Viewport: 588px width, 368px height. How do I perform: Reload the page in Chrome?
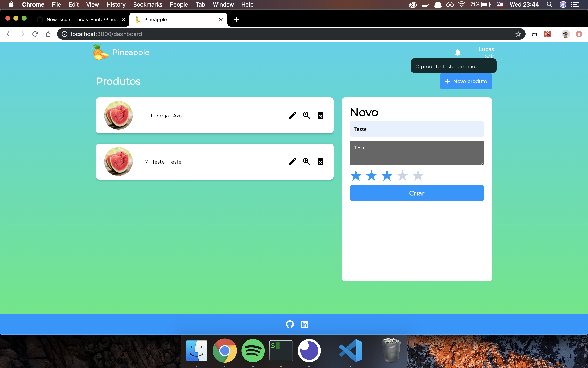point(35,34)
